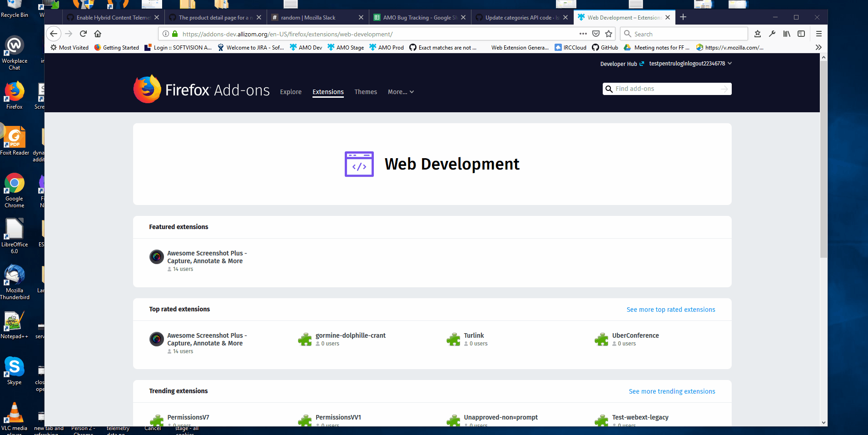Expand the More... navigation dropdown
The width and height of the screenshot is (868, 435).
[x=401, y=92]
